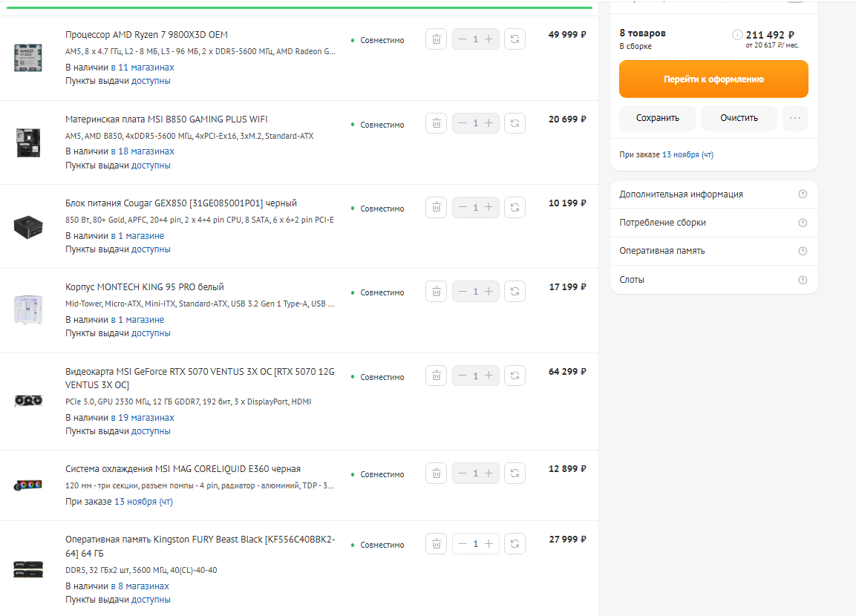This screenshot has height=616, width=856.
Task: Click help icon next to Потребление сборки
Action: pos(802,223)
